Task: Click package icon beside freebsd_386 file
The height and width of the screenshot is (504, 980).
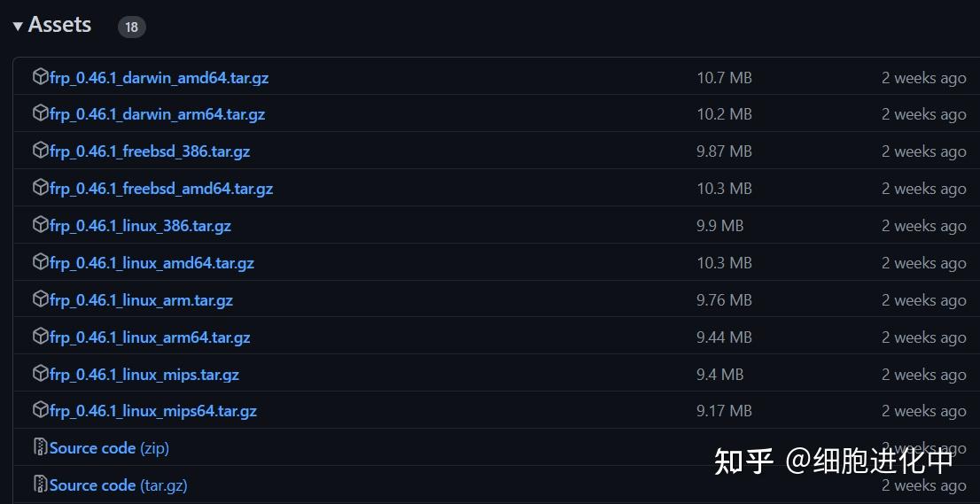Action: (40, 151)
